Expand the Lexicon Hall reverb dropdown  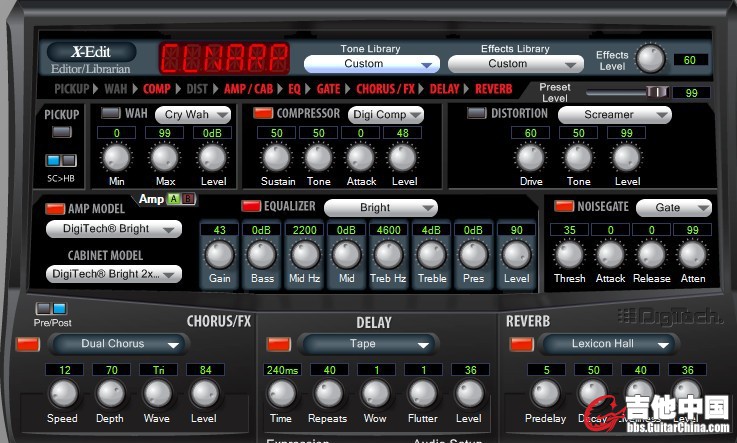tap(612, 344)
